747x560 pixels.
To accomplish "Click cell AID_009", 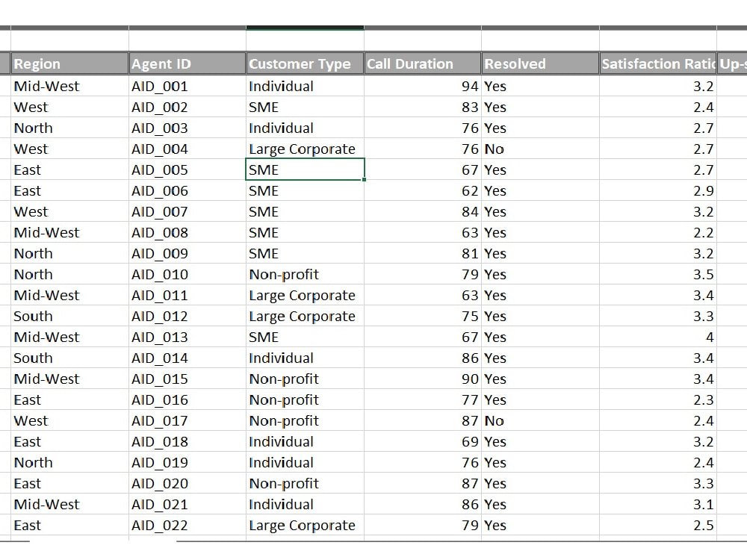I will [x=187, y=254].
